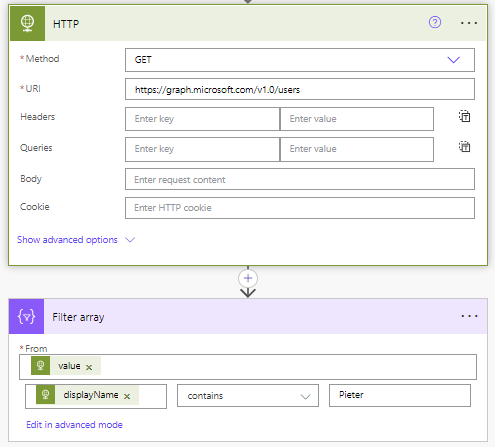Click the Cookie label
The image size is (495, 447).
[x=35, y=207]
